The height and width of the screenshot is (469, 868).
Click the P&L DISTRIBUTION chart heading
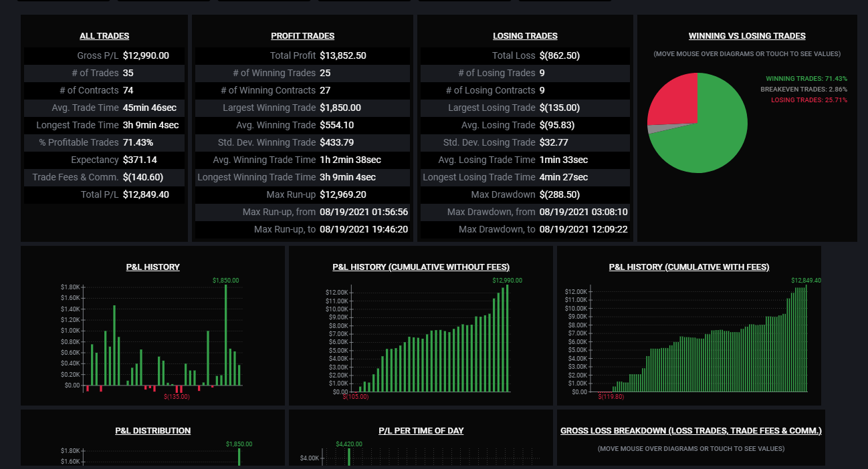tap(153, 431)
